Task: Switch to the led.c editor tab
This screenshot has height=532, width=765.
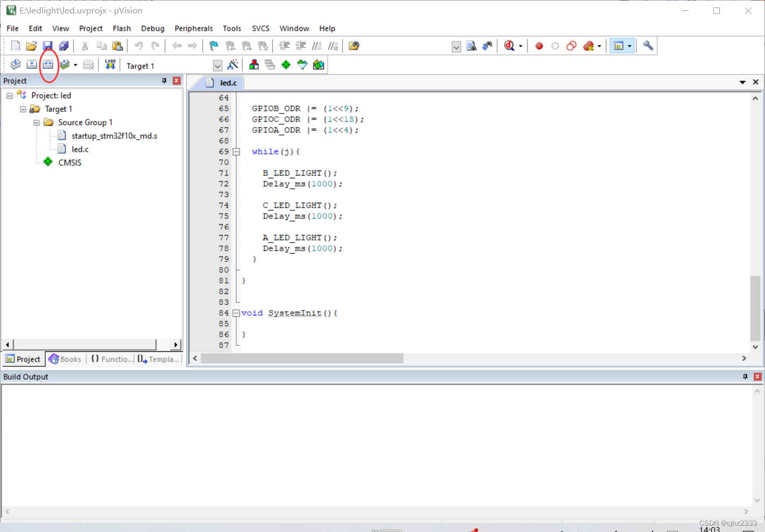Action: 222,83
